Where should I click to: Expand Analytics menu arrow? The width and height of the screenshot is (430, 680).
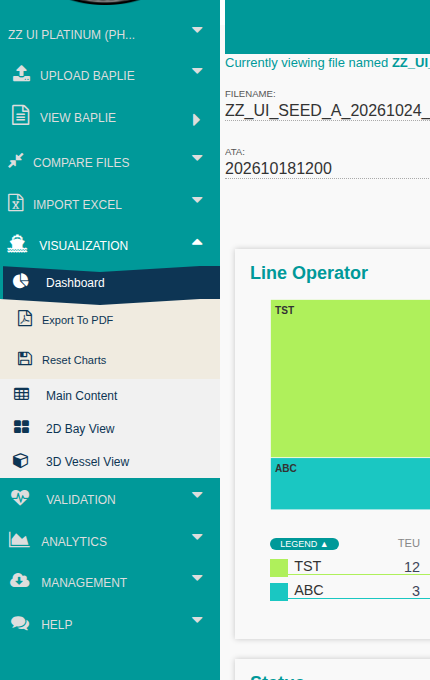tap(197, 537)
